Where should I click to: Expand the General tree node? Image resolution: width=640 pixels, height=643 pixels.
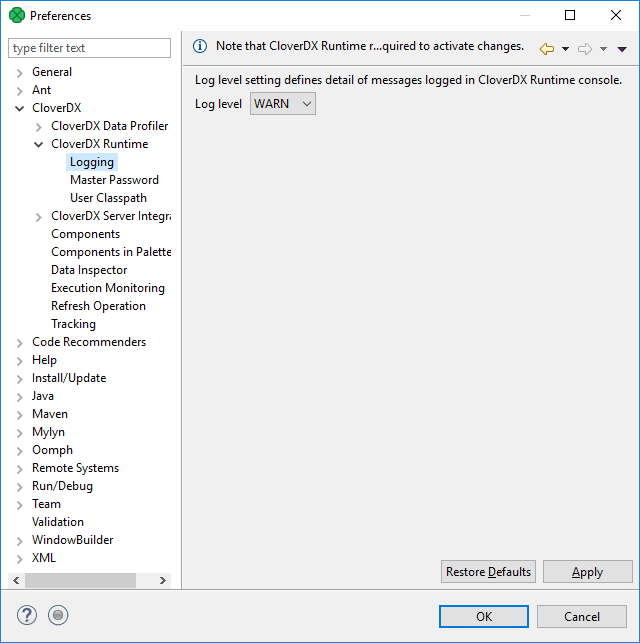click(x=20, y=73)
